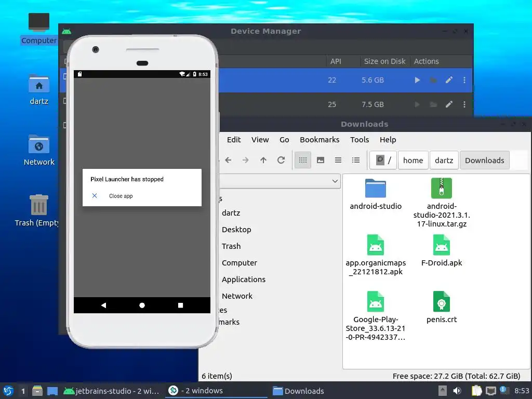Expand the side pane mode dropdown
Screen dimensions: 532x399
point(335,181)
